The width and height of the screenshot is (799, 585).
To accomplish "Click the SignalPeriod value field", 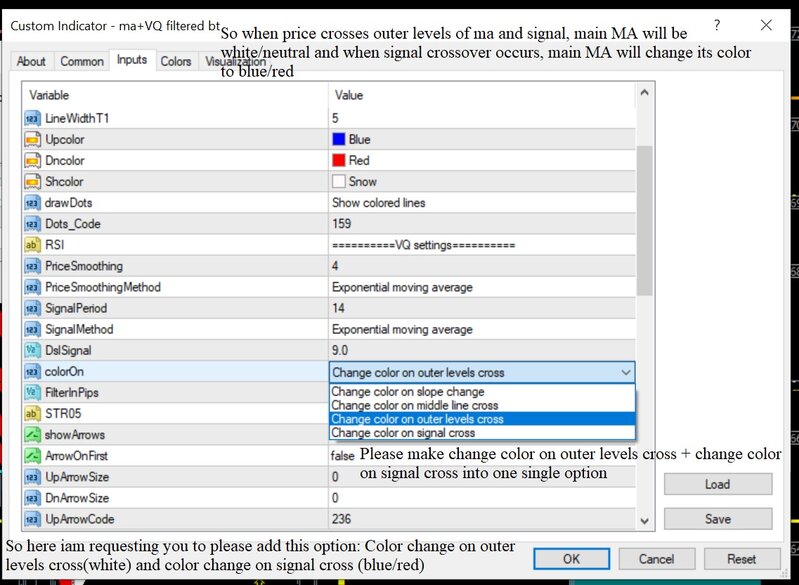I will coord(480,308).
